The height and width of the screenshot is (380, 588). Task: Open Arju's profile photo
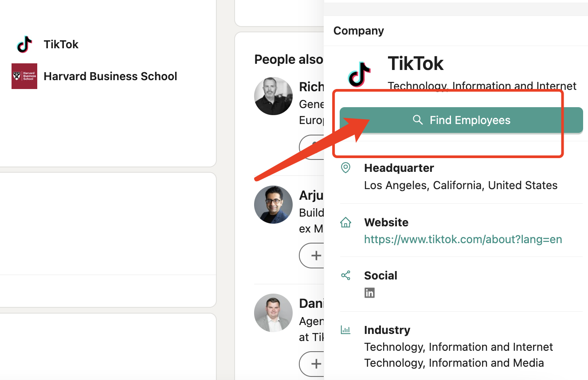[x=273, y=205]
